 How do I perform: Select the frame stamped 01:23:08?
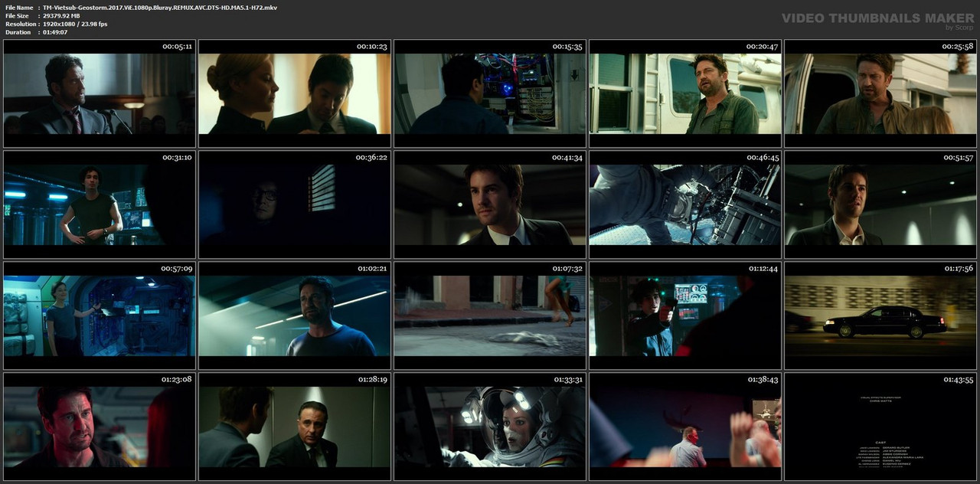100,427
